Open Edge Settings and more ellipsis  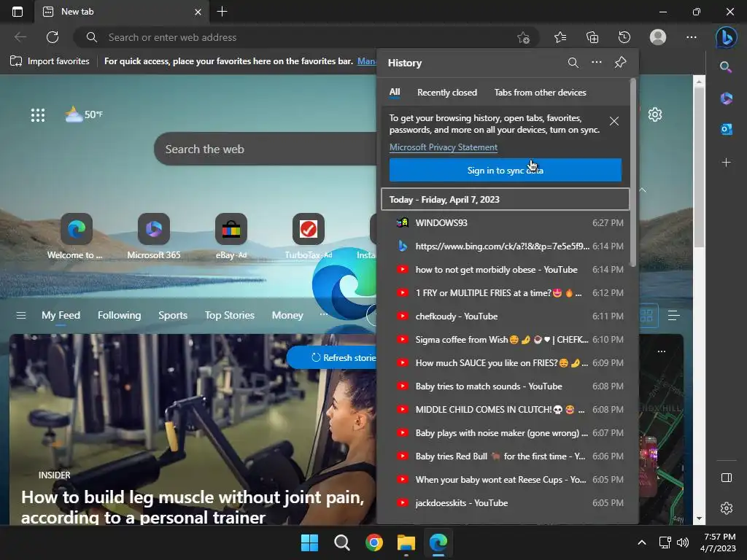692,37
